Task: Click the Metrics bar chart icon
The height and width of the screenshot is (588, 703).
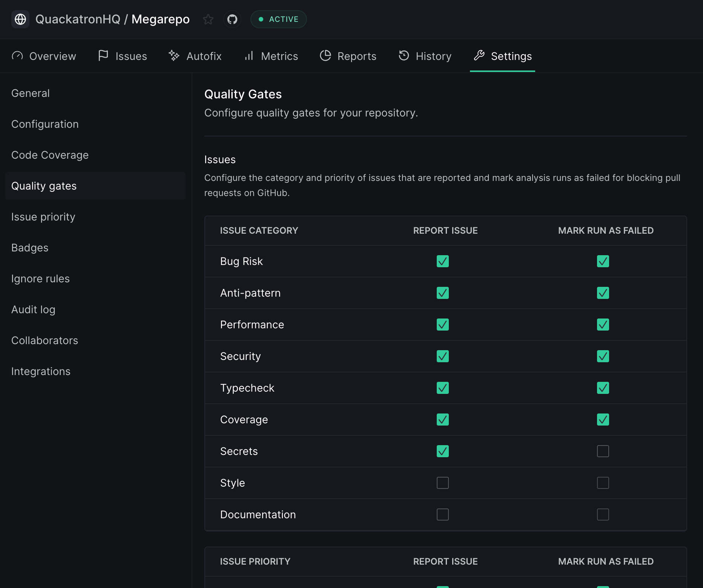Action: click(x=249, y=56)
